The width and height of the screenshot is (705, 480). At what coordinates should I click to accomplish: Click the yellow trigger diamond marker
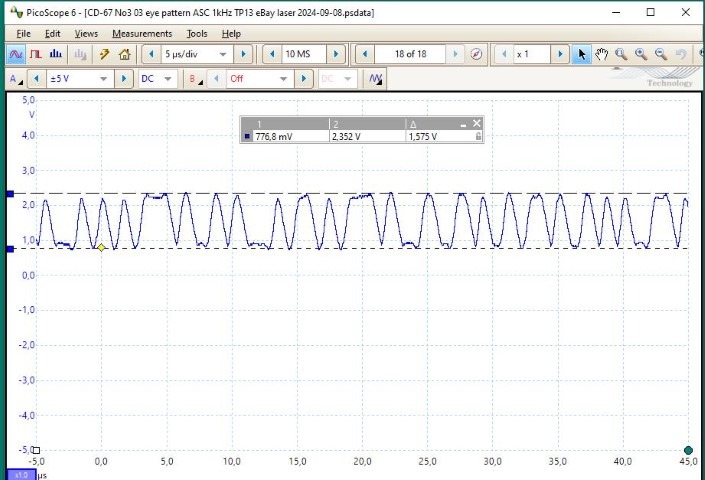click(102, 247)
